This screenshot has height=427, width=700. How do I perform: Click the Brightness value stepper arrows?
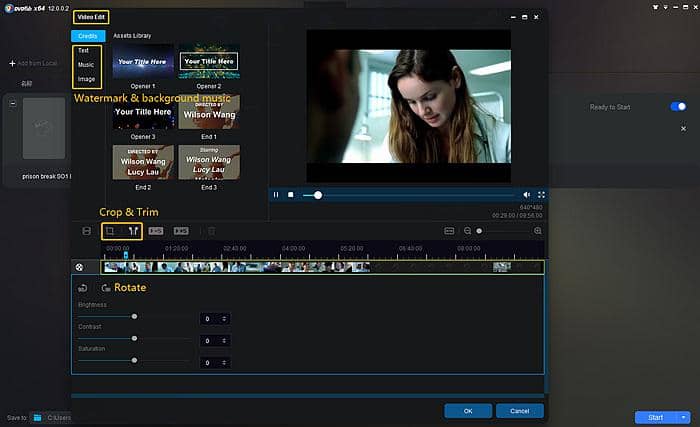[x=224, y=319]
